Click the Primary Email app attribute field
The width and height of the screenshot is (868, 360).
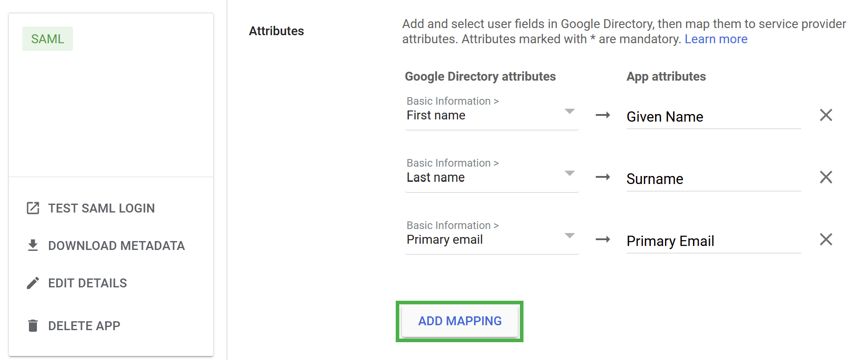[713, 241]
